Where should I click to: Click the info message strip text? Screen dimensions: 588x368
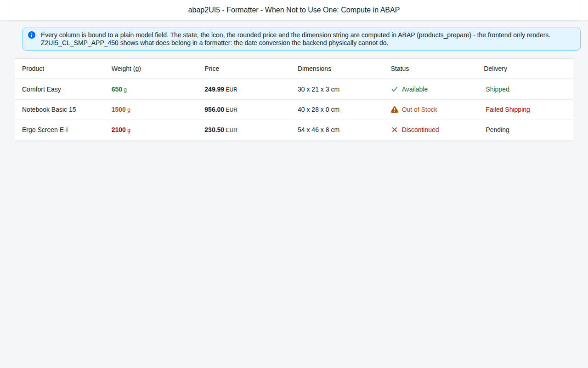[x=295, y=39]
